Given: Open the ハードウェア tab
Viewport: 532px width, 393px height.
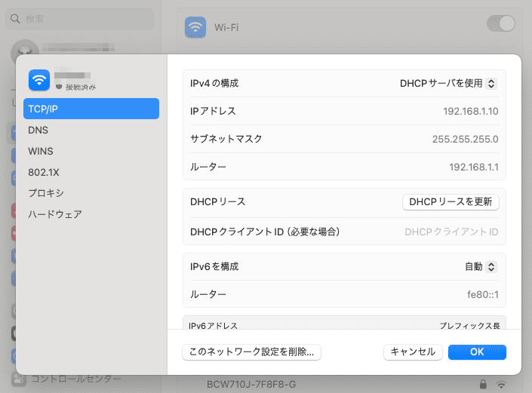Looking at the screenshot, I should [91, 214].
